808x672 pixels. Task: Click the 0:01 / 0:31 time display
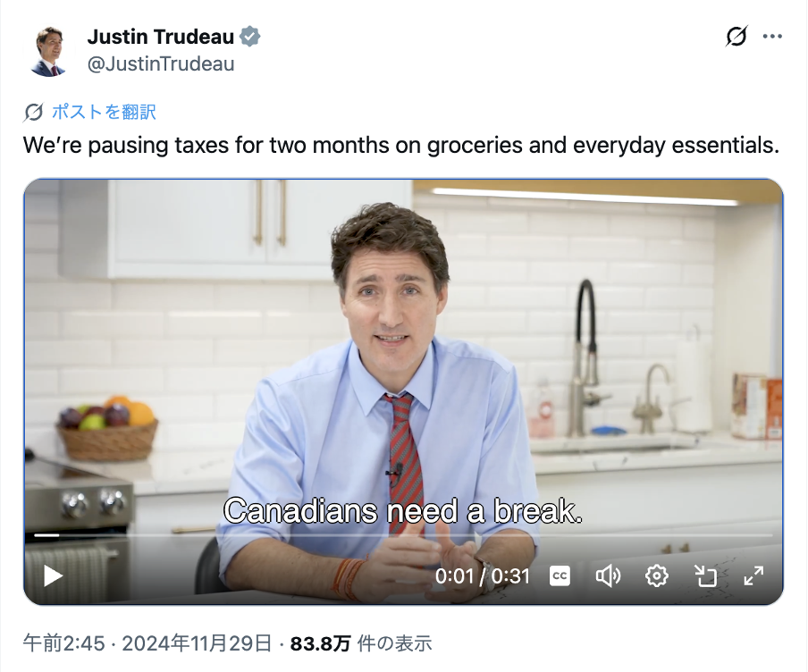(x=483, y=575)
